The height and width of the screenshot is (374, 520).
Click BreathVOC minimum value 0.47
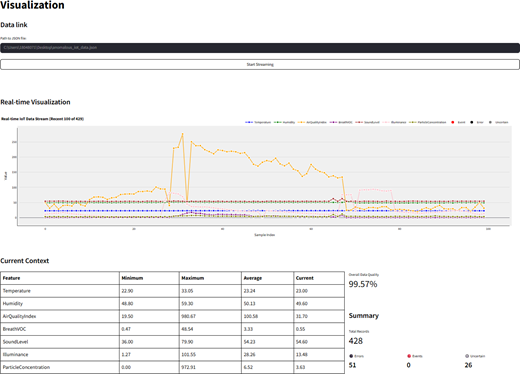point(126,329)
